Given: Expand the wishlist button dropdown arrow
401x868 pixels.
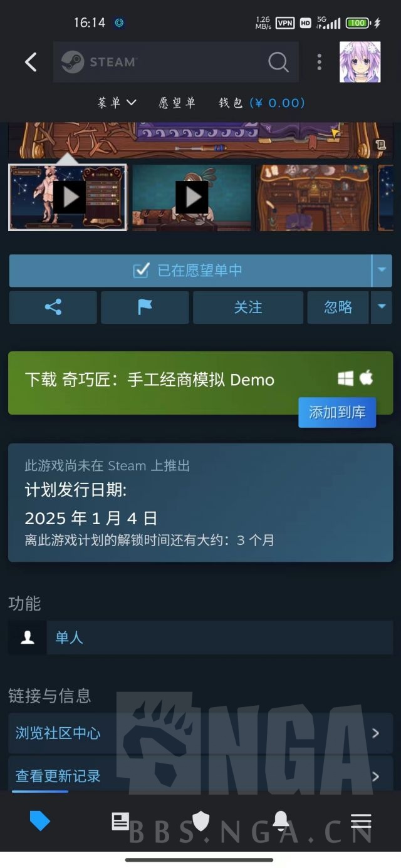Looking at the screenshot, I should pyautogui.click(x=382, y=271).
